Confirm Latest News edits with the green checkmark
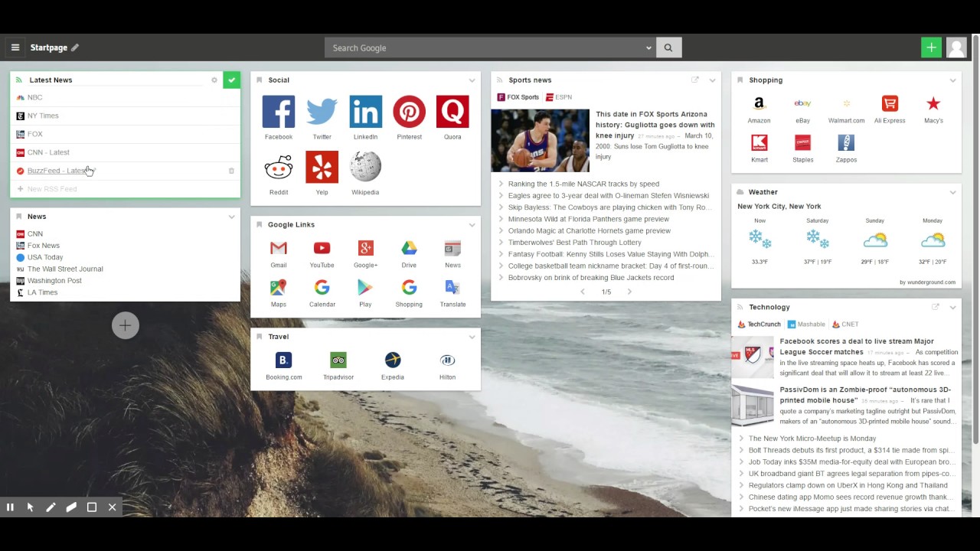This screenshot has width=980, height=551. tap(231, 80)
